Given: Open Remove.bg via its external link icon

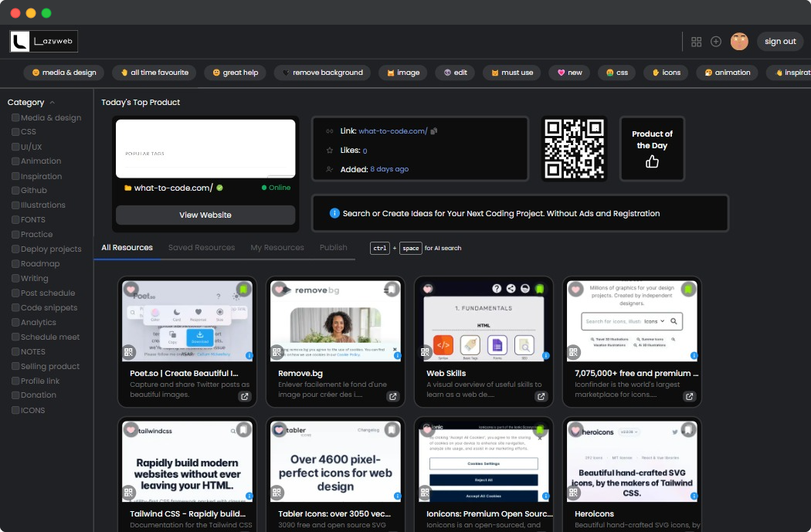Looking at the screenshot, I should (x=393, y=396).
